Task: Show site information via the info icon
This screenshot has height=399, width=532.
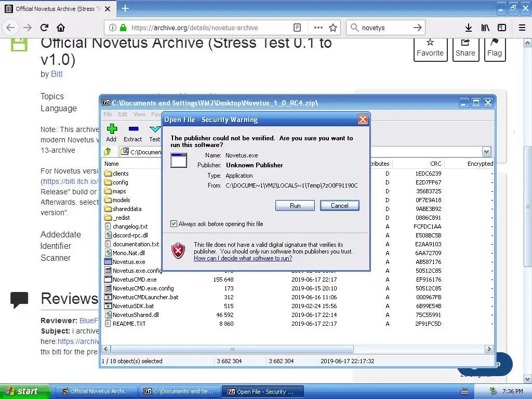Action: pyautogui.click(x=113, y=28)
